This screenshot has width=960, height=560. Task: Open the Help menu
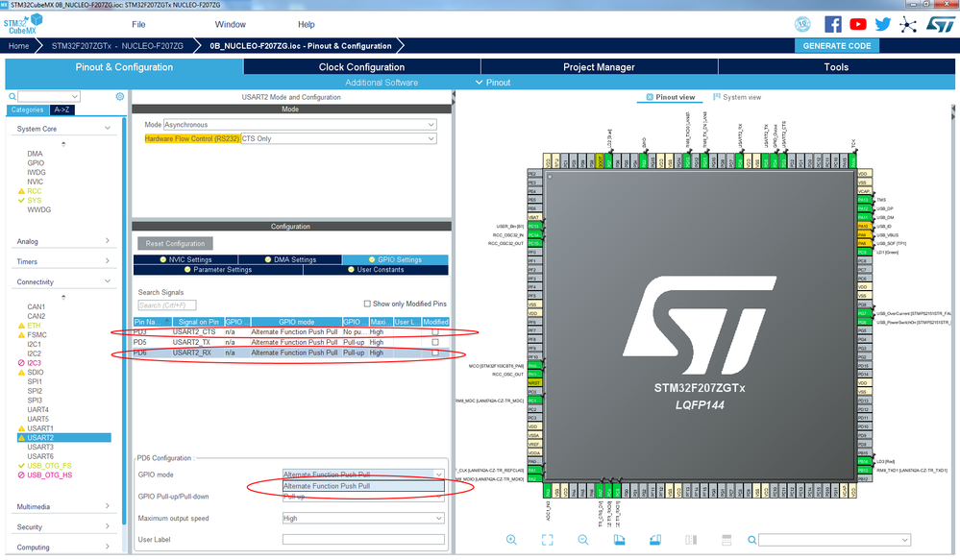tap(307, 24)
